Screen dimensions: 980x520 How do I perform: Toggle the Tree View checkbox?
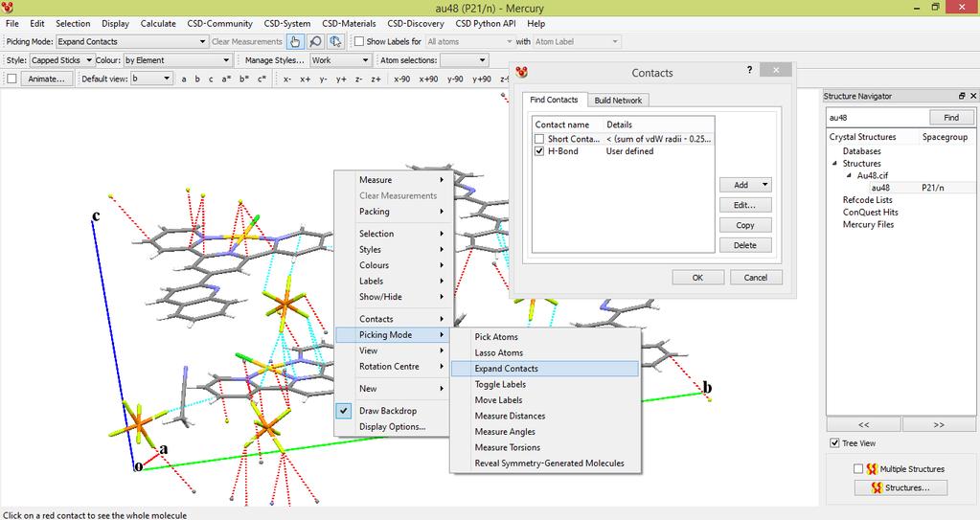tap(834, 443)
